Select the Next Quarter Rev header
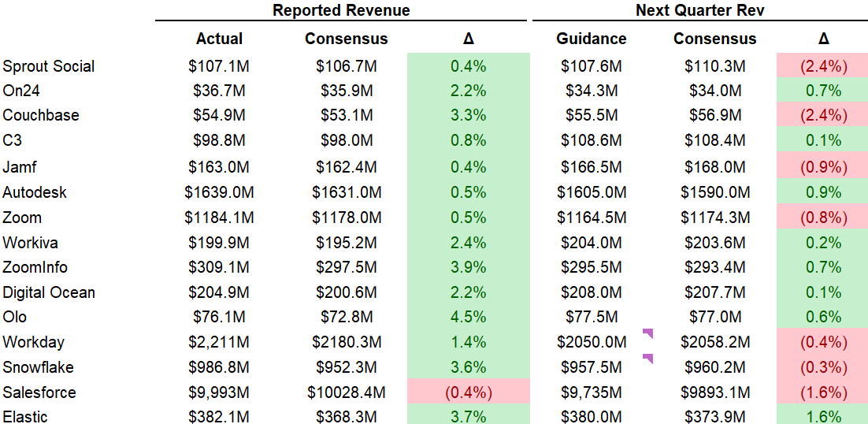 700,10
